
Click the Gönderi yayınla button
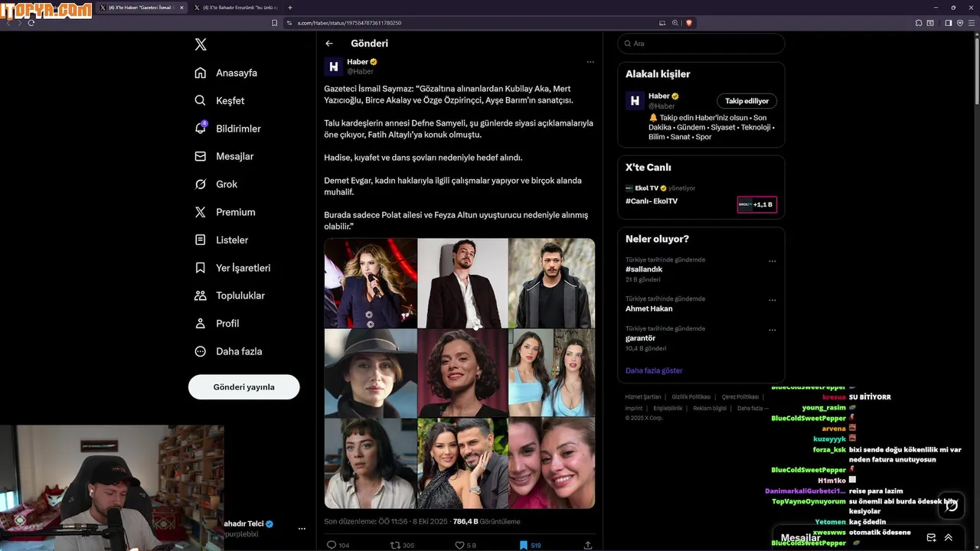(243, 386)
